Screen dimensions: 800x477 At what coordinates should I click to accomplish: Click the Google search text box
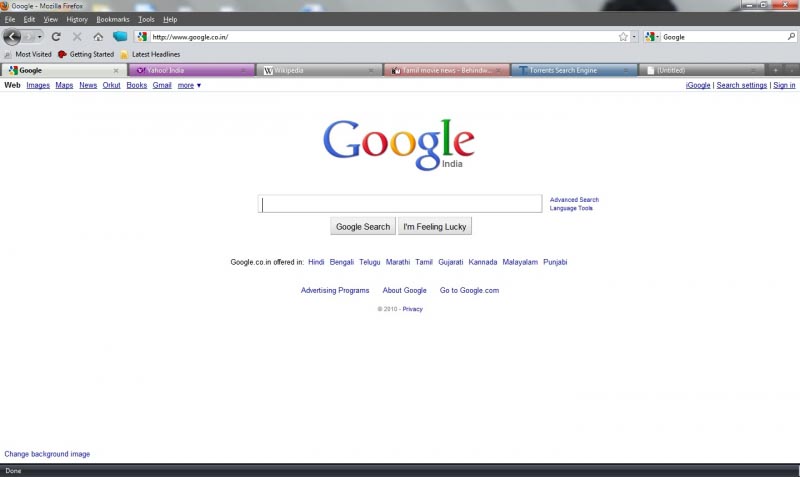tap(400, 204)
